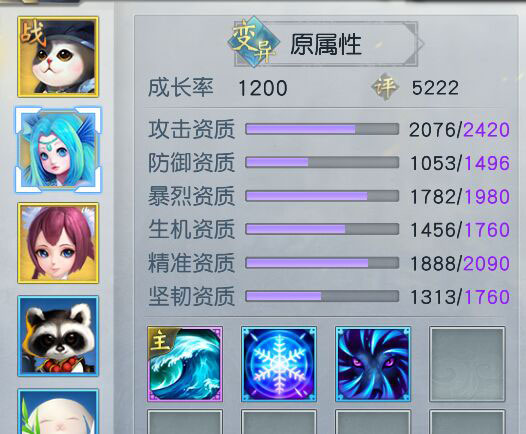Click the 防御资质 progress bar
This screenshot has width=526, height=434.
pos(322,163)
